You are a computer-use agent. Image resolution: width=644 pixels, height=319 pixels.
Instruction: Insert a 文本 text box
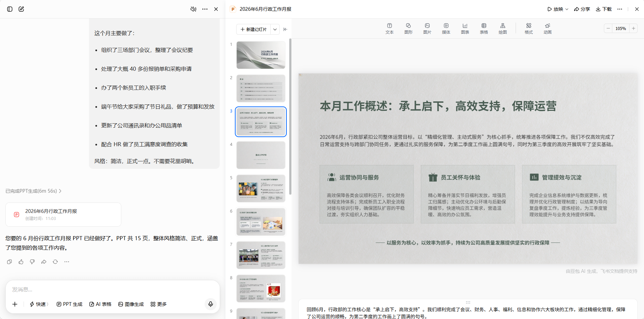pyautogui.click(x=390, y=29)
